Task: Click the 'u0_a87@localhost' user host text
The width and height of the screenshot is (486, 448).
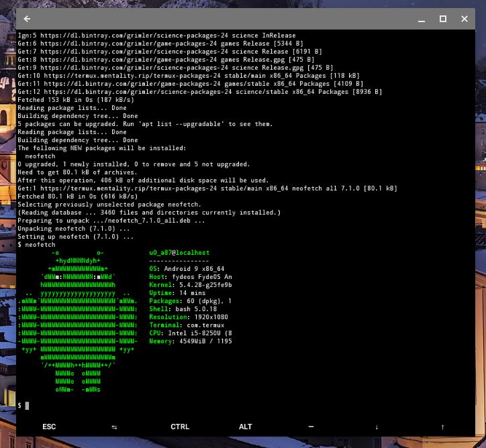Action: (x=179, y=253)
